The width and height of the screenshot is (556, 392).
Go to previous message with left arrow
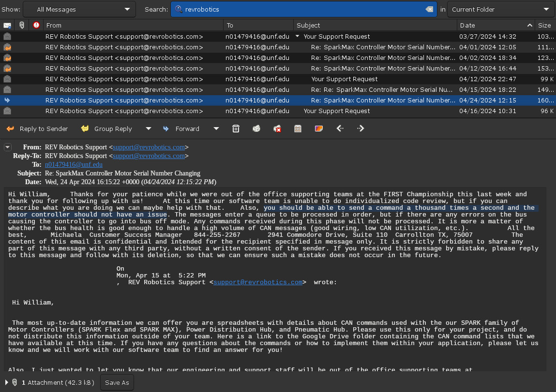340,129
